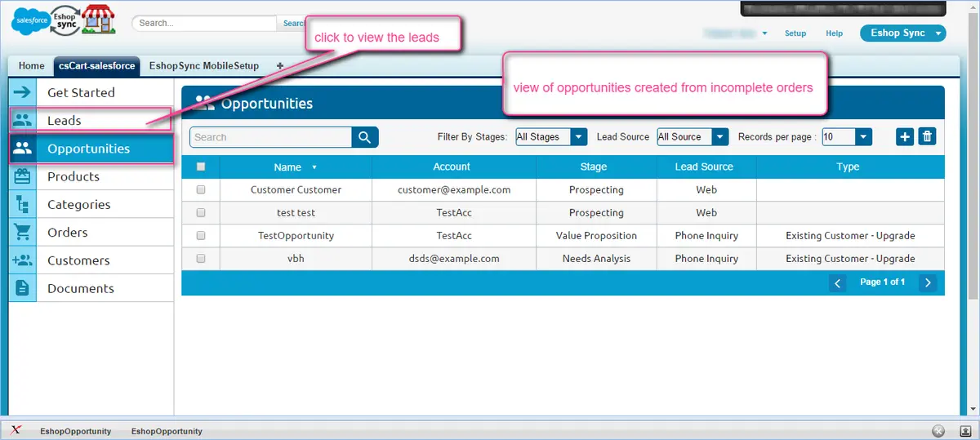This screenshot has height=440, width=980.
Task: Click the plus icon to add opportunity
Action: 905,137
